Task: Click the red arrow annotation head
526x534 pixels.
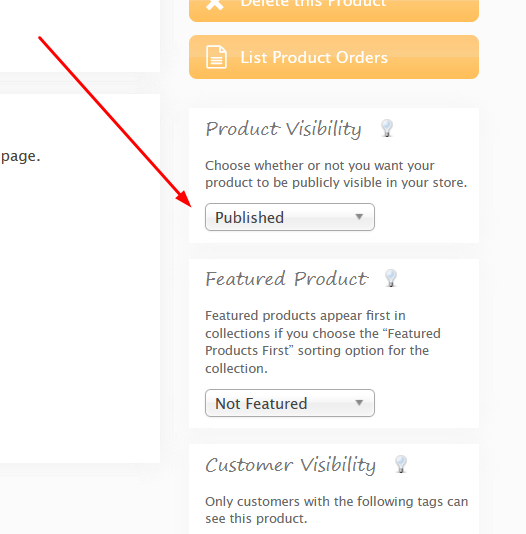Action: tap(185, 200)
